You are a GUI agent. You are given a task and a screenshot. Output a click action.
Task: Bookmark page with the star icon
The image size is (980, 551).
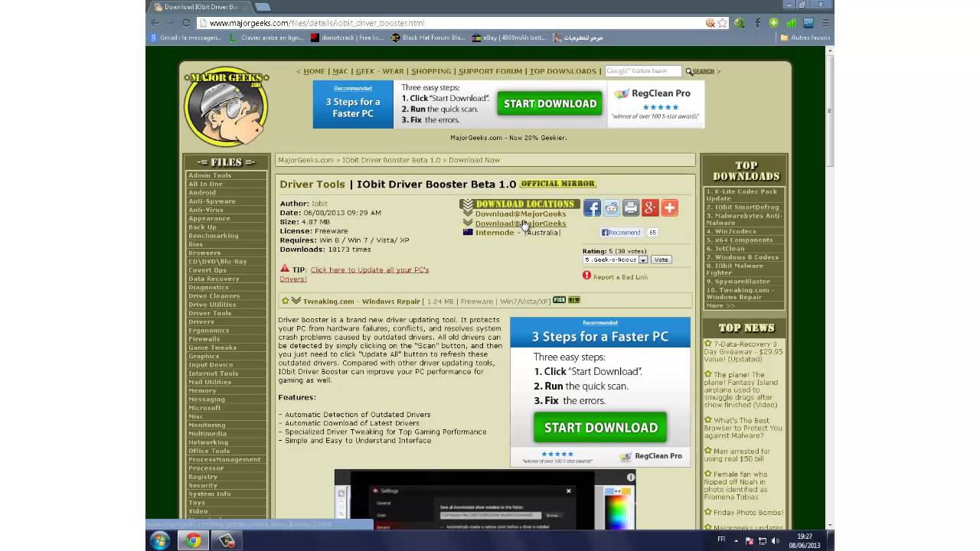coord(722,23)
